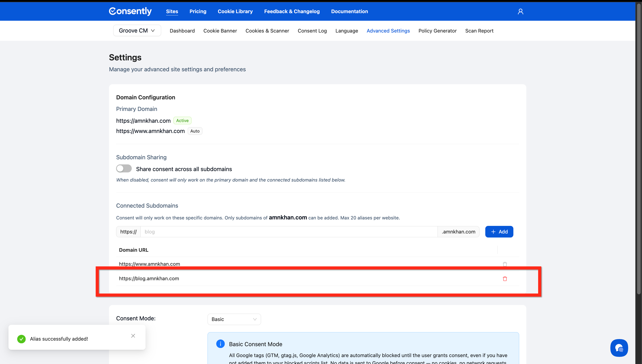Open the user account profile icon

click(x=520, y=12)
